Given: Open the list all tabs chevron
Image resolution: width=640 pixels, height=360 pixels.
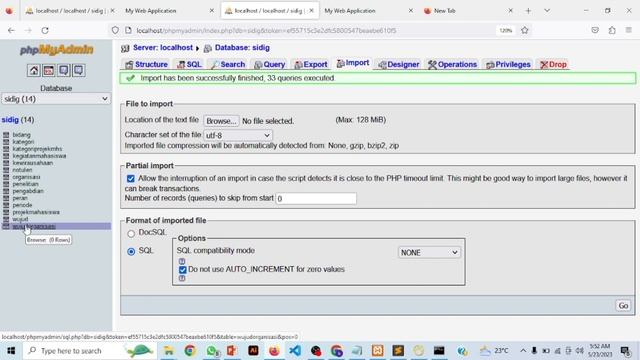Looking at the screenshot, I should coord(547,11).
